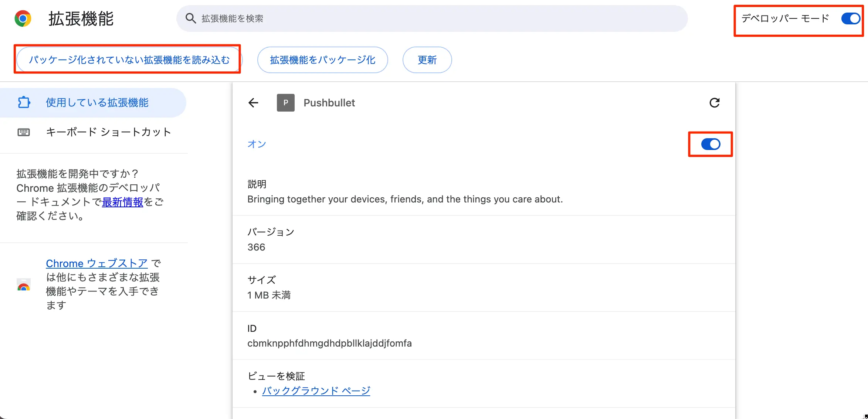Screen dimensions: 868x419
Task: Open the 最新情報 documentation link
Action: click(x=122, y=202)
